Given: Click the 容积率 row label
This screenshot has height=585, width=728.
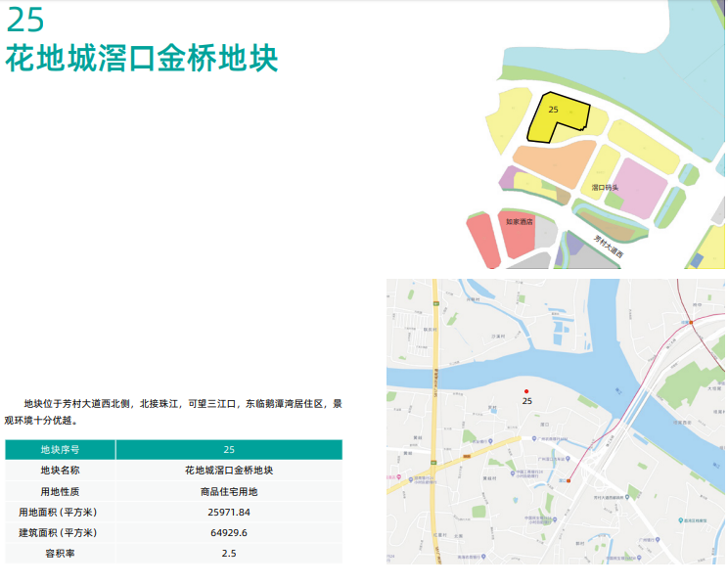Looking at the screenshot, I should tap(60, 553).
